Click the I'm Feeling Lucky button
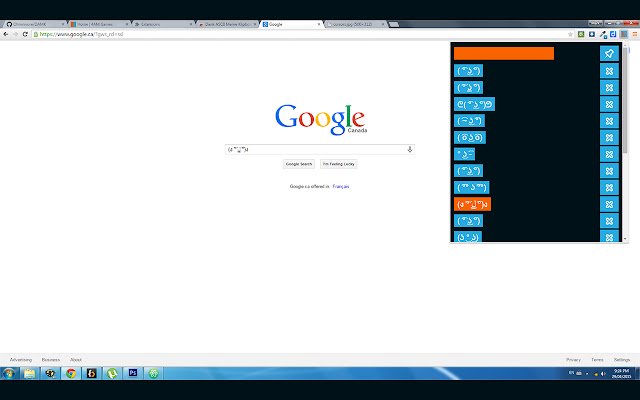 (339, 164)
